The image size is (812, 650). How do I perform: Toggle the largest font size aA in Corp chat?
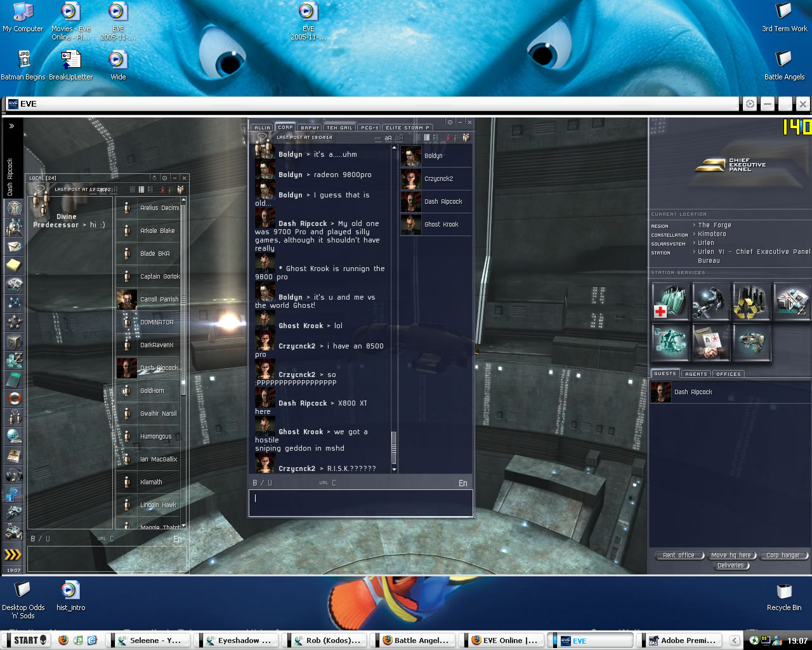coord(399,138)
